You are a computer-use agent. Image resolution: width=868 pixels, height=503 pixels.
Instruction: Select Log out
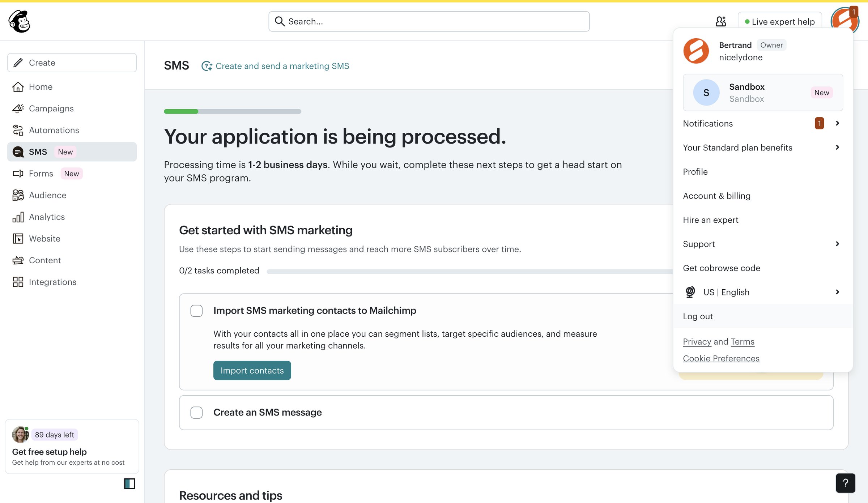point(763,316)
